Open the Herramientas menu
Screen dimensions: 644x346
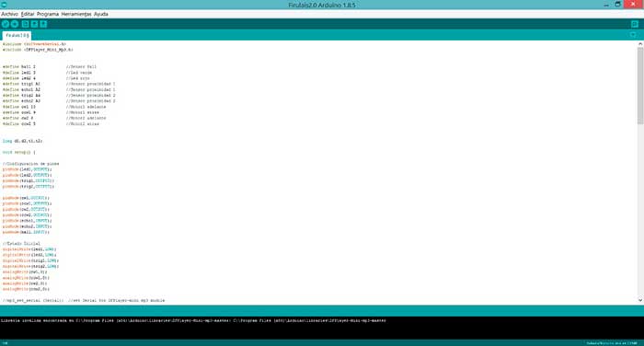(x=76, y=14)
